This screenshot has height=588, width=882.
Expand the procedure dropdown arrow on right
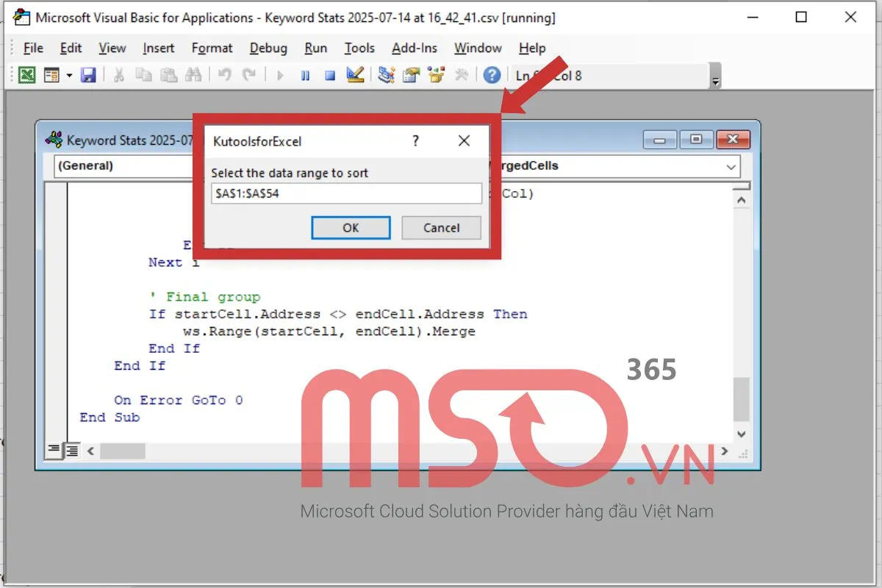731,167
